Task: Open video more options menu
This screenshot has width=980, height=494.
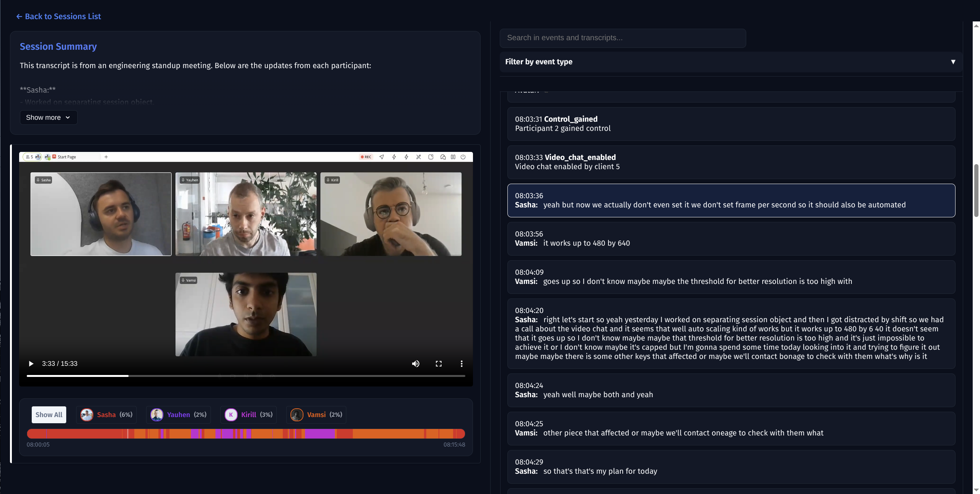Action: tap(461, 364)
